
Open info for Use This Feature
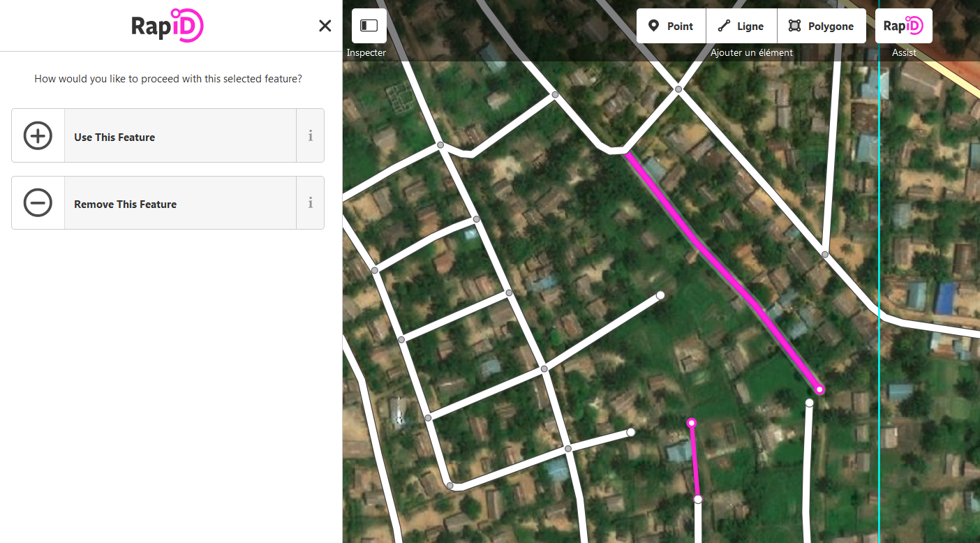pyautogui.click(x=311, y=135)
